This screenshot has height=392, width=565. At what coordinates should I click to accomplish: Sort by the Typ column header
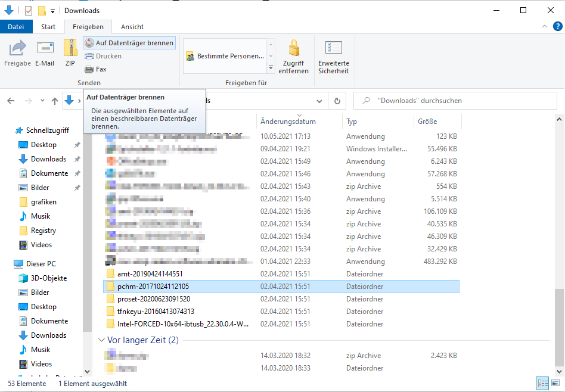pos(378,122)
